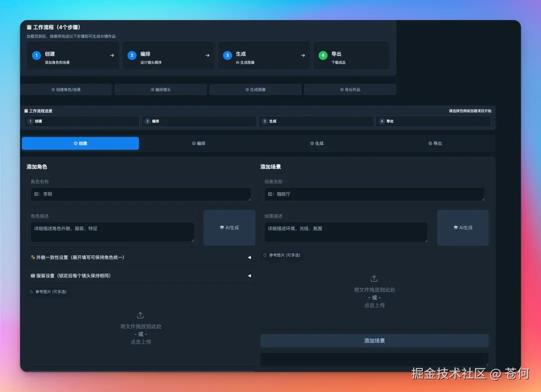This screenshot has width=541, height=392.
Task: Click the 添加场景 section heading
Action: coord(270,167)
